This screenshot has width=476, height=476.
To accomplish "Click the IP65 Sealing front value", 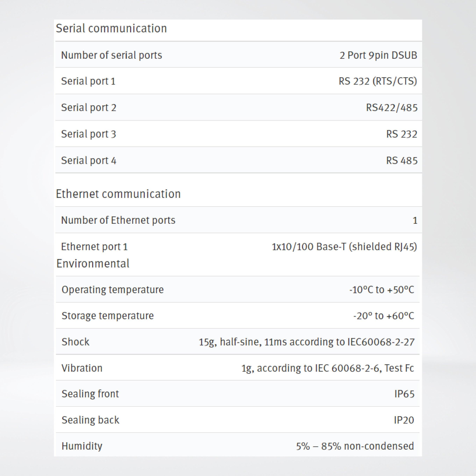I will click(404, 394).
